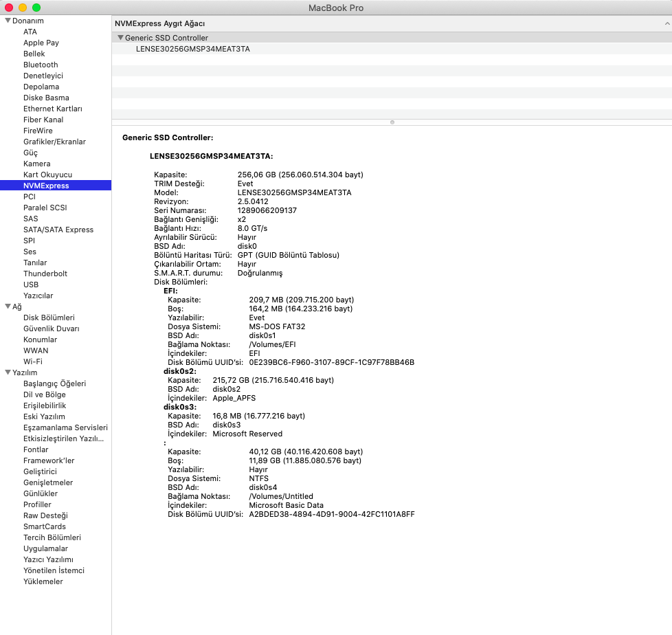672x635 pixels.
Task: Select the LENSE30256GMSP34MEAT3TA device row
Action: point(193,49)
